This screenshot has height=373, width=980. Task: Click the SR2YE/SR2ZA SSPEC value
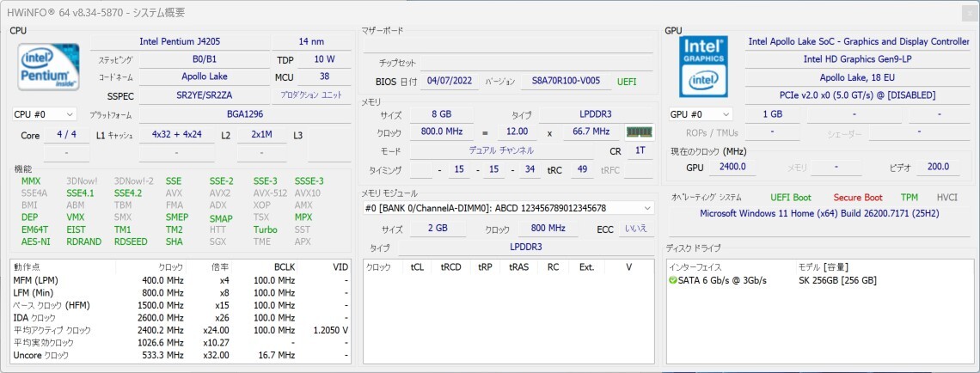pos(205,95)
